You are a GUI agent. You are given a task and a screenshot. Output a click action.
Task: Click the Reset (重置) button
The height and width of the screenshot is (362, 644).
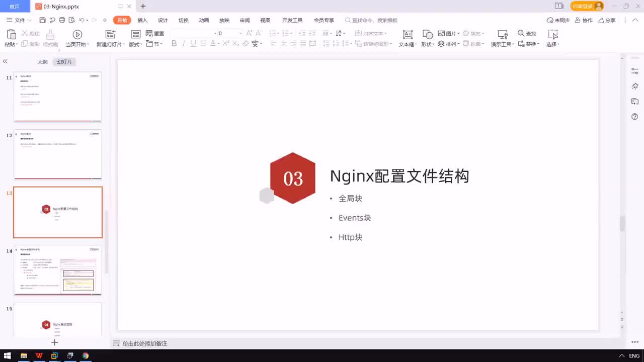pos(155,34)
